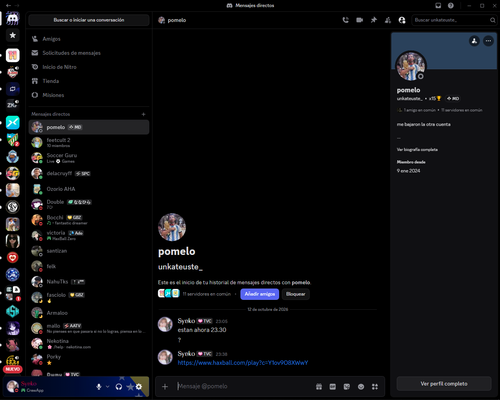Send a gift icon
Viewport: 500px width, 400px height.
319,387
